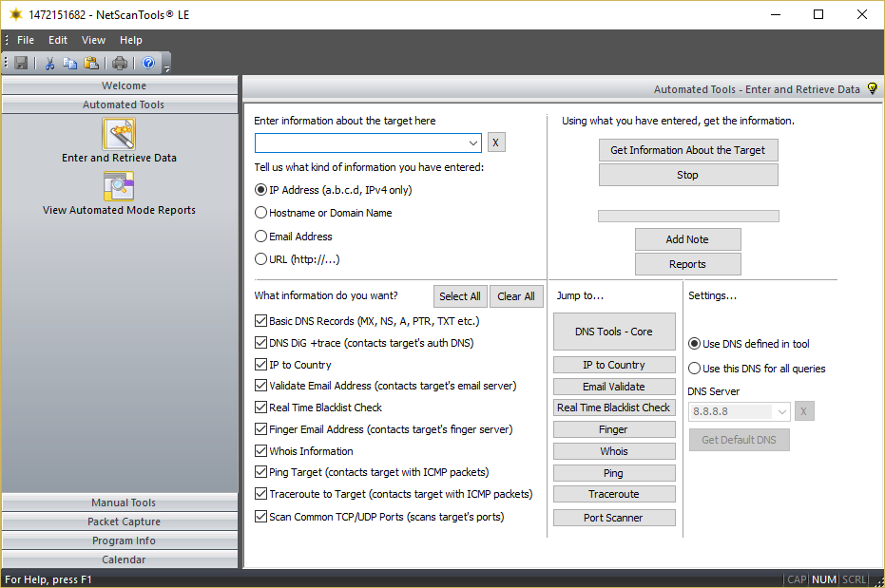
Task: Toggle Ping Target checkbox
Action: tap(260, 472)
